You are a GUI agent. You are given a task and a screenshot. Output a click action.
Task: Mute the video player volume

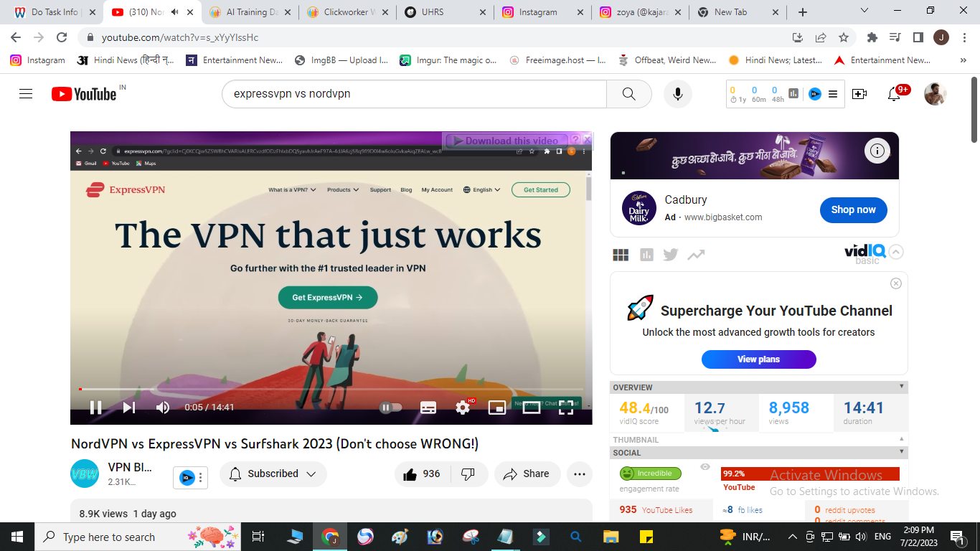163,408
